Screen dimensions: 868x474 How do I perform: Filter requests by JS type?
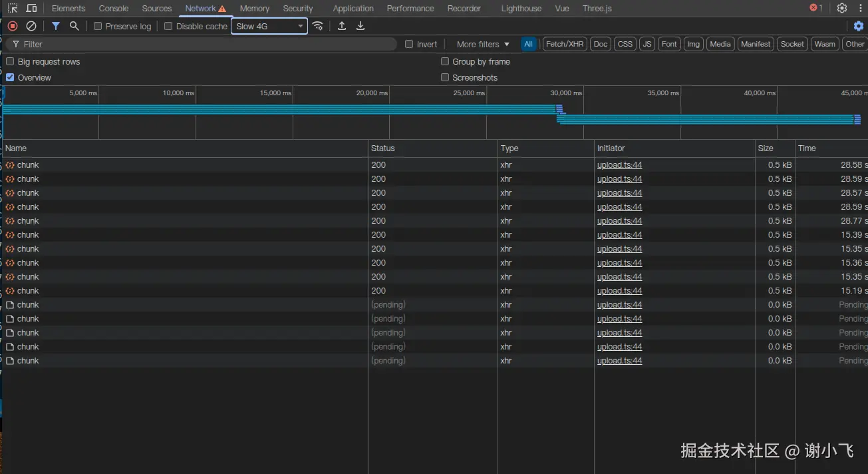click(x=647, y=44)
